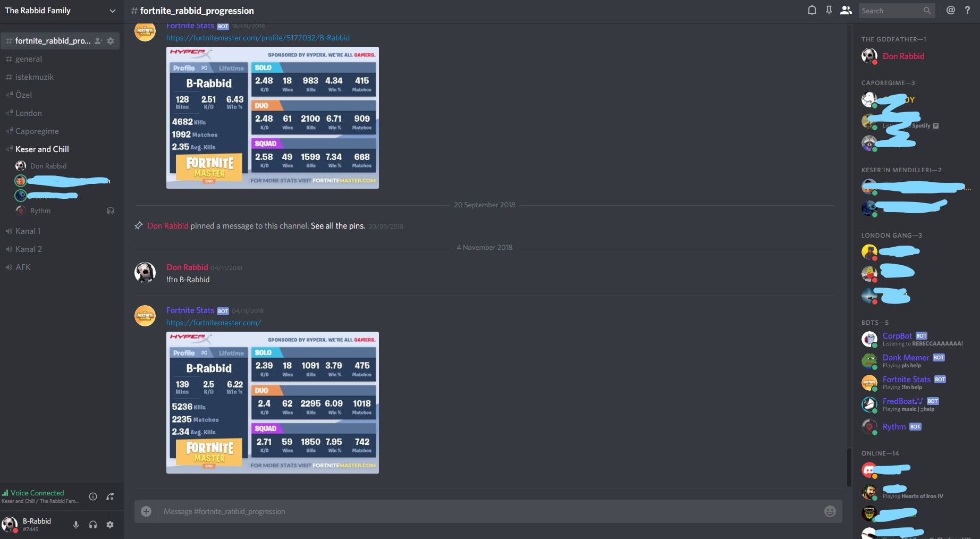Screen dimensions: 980x539
Task: Switch to the #istekmuzik channel
Action: click(34, 77)
